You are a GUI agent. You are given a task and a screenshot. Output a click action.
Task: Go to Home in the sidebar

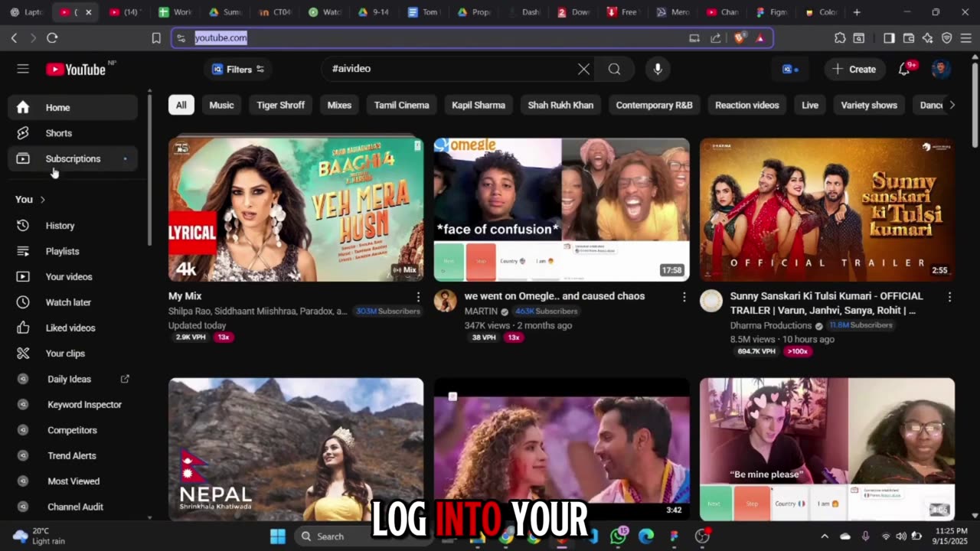coord(73,107)
